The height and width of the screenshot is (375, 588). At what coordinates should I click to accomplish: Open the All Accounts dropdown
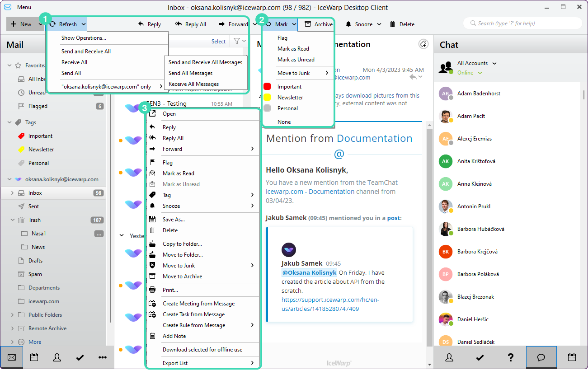coord(477,63)
